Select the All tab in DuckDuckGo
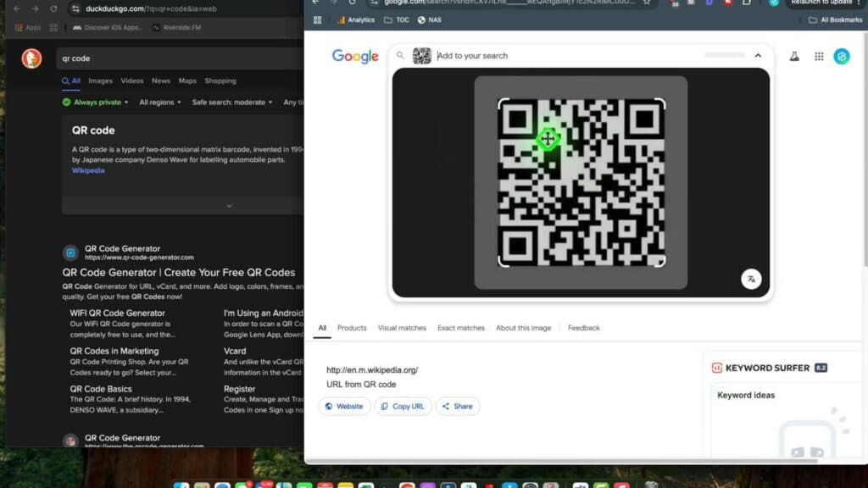 click(x=71, y=80)
